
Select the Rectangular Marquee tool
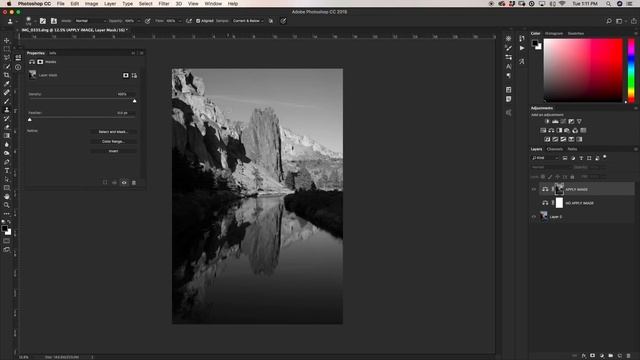[7, 49]
